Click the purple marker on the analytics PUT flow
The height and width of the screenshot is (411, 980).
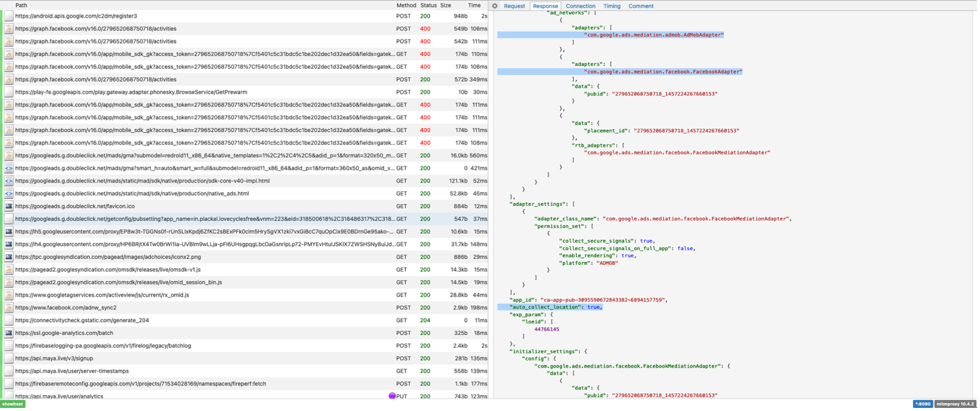pos(392,396)
